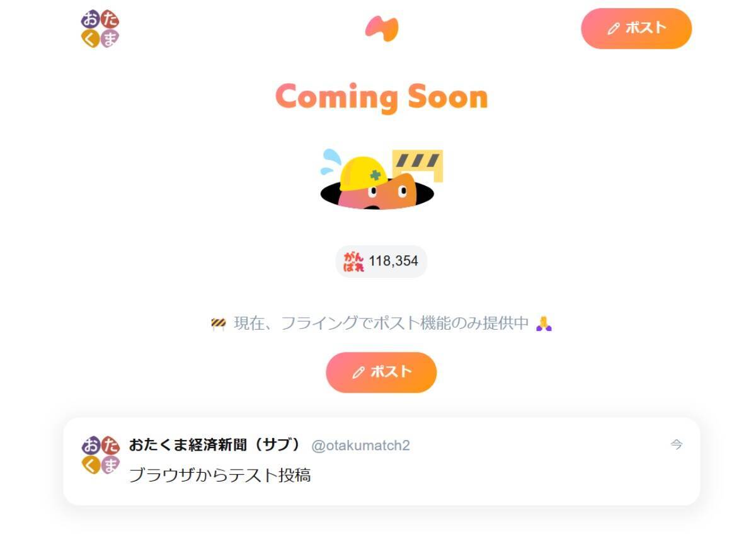Click the striped barricade sign behind the mascot
Screen dimensions: 756x549
[418, 165]
